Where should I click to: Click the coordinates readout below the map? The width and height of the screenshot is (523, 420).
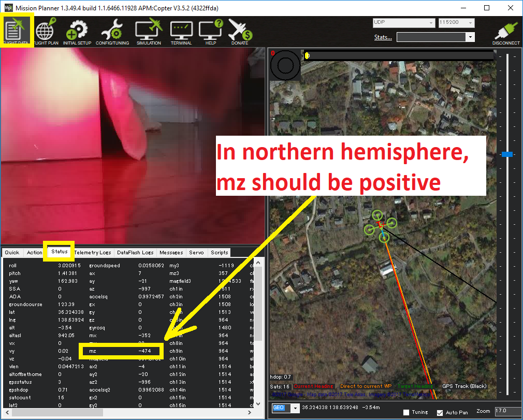tap(341, 408)
